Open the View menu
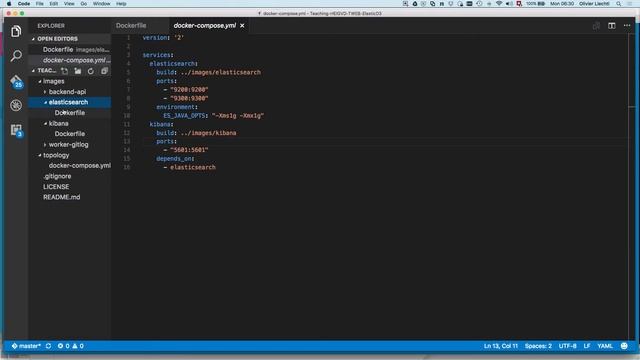The height and width of the screenshot is (360, 640). click(x=69, y=4)
